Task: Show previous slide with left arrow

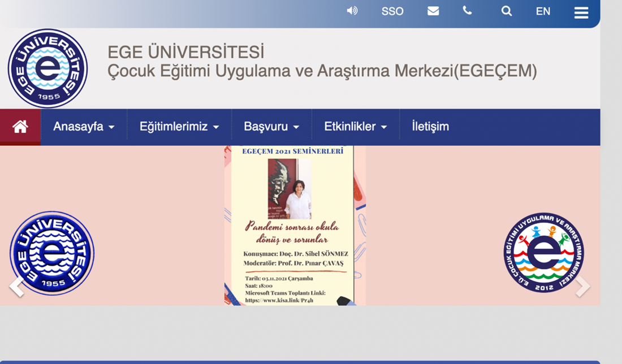Action: [17, 287]
